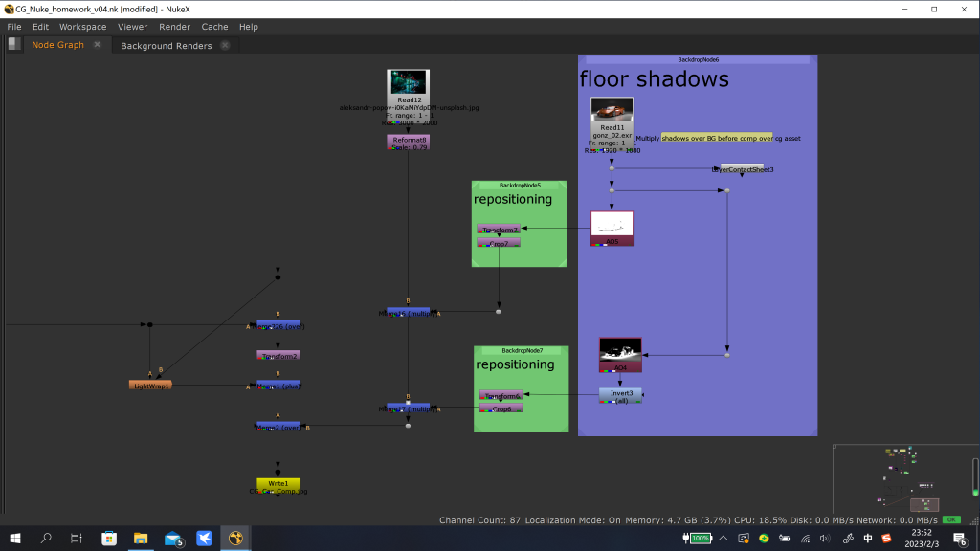
Task: Open Windows Start menu
Action: point(15,539)
